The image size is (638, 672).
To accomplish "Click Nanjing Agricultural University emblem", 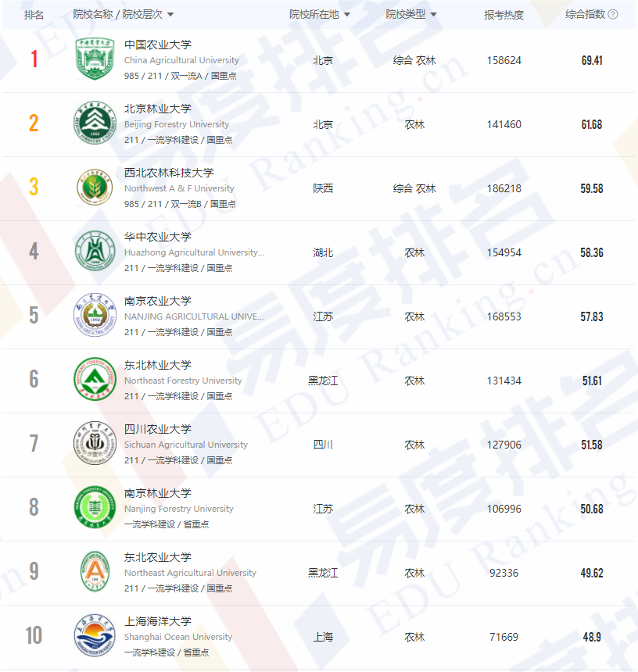I will click(x=94, y=316).
